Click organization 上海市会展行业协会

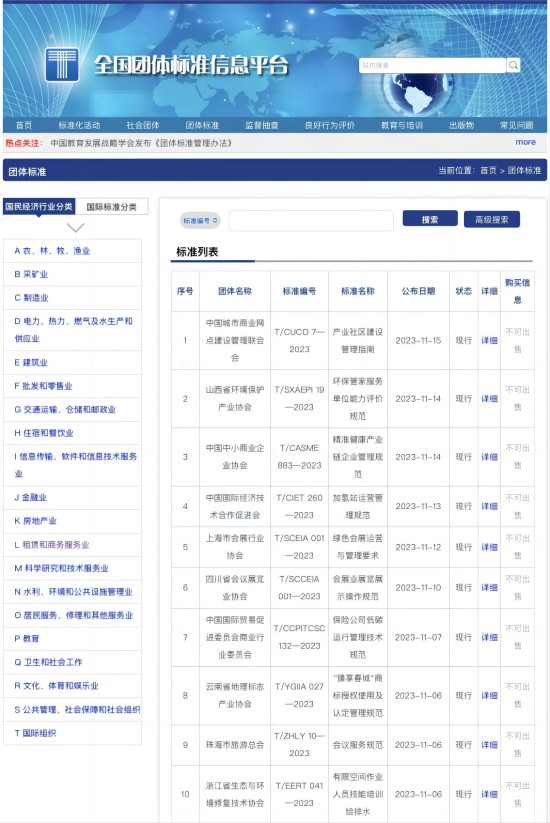coord(235,547)
